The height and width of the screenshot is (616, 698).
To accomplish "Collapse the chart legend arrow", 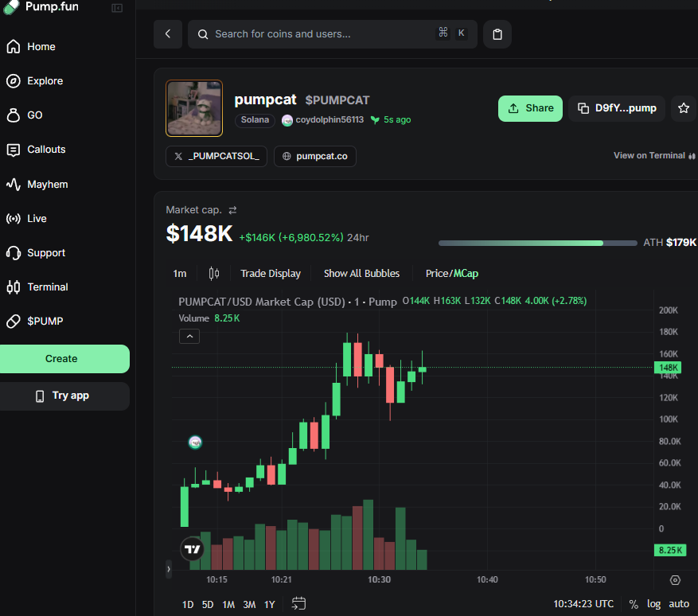I will [x=189, y=337].
